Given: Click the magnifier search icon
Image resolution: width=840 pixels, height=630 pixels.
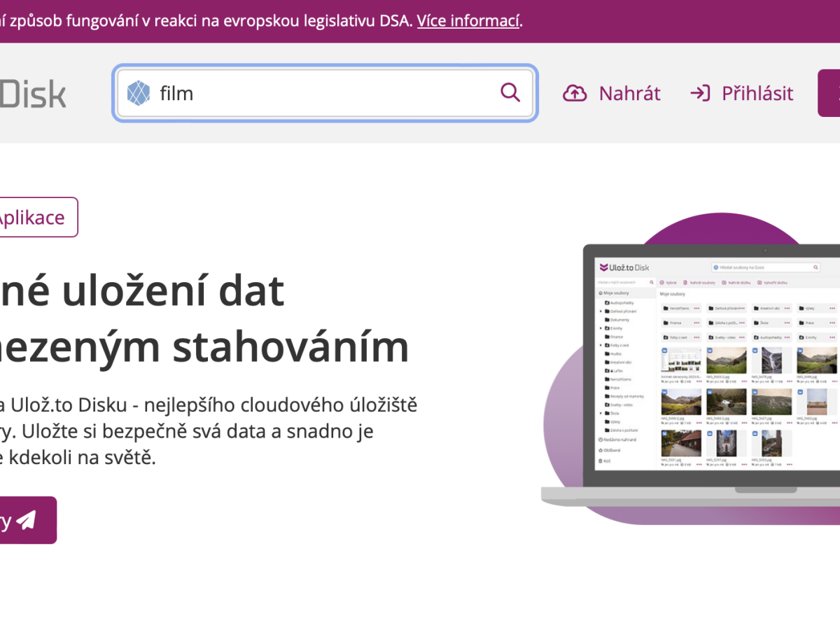Looking at the screenshot, I should point(510,92).
